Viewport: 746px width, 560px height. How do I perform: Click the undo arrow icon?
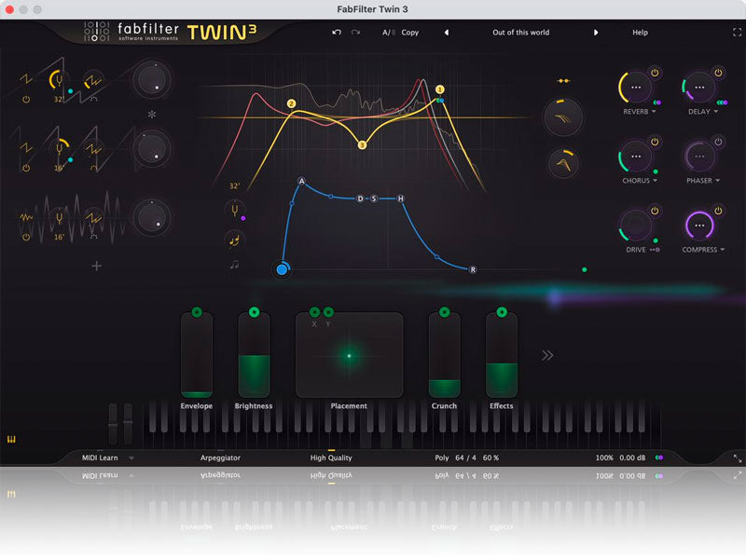pos(337,33)
